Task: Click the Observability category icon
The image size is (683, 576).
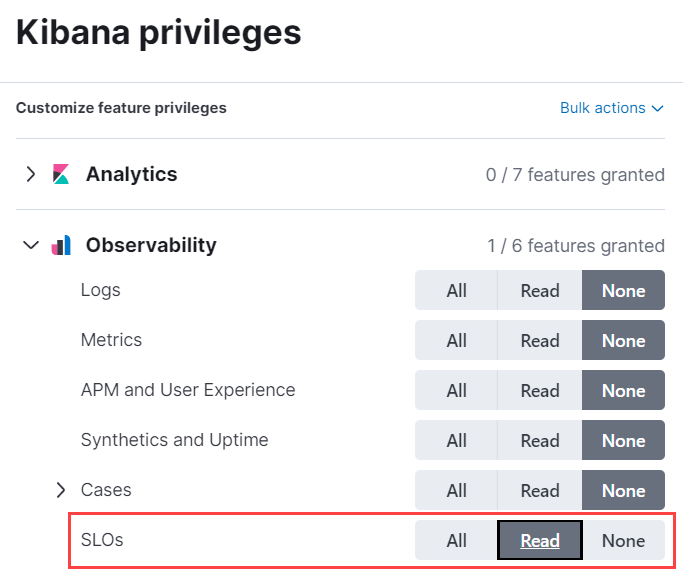Action: [x=61, y=245]
